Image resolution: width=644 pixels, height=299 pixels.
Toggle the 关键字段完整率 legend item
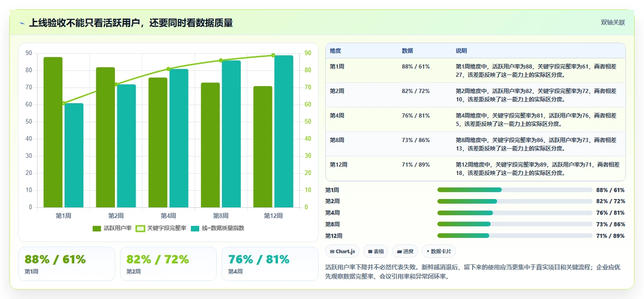161,228
